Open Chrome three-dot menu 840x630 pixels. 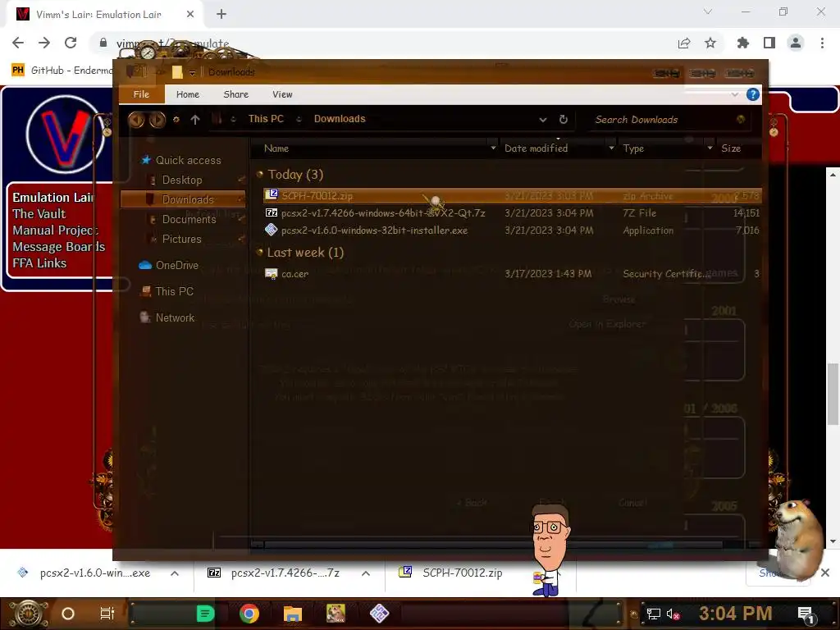pyautogui.click(x=822, y=43)
